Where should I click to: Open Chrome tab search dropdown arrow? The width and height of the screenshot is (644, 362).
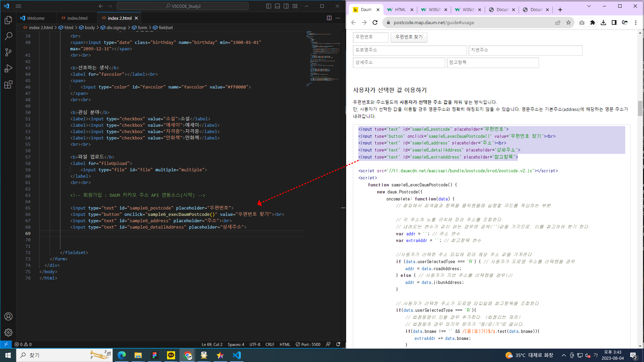pyautogui.click(x=589, y=6)
